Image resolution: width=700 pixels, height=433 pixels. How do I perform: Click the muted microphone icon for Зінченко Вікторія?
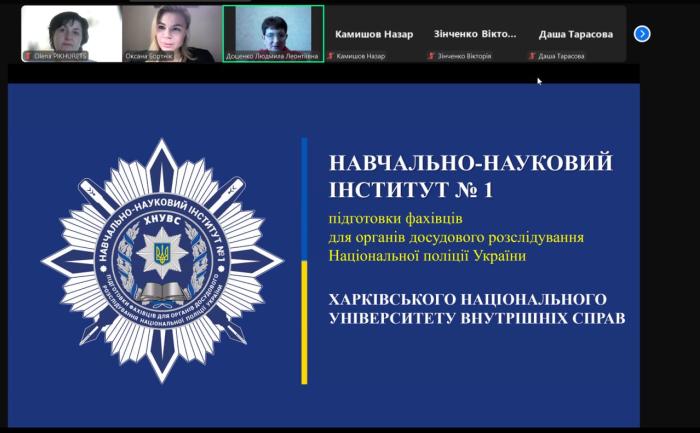point(431,56)
